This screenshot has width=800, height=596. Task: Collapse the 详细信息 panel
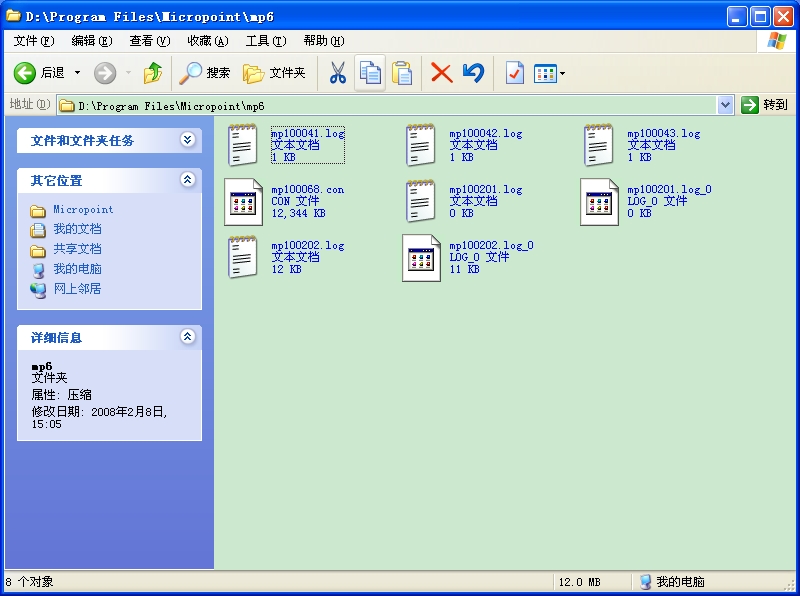click(187, 336)
